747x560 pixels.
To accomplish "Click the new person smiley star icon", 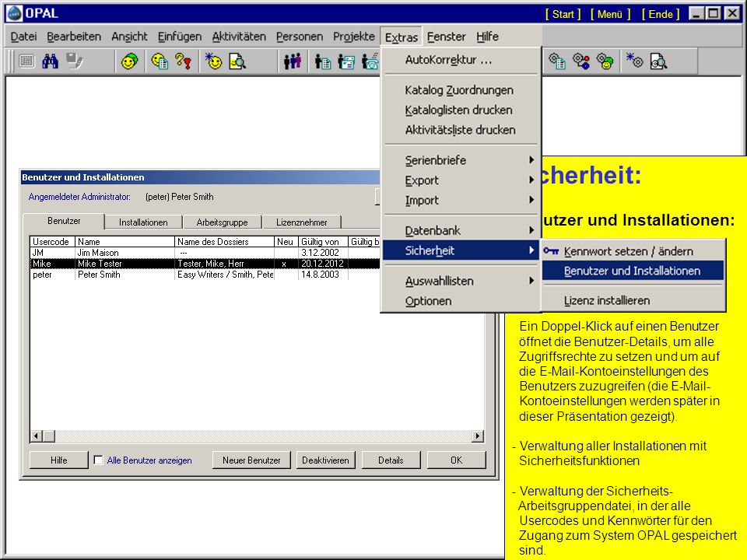I will 213,61.
